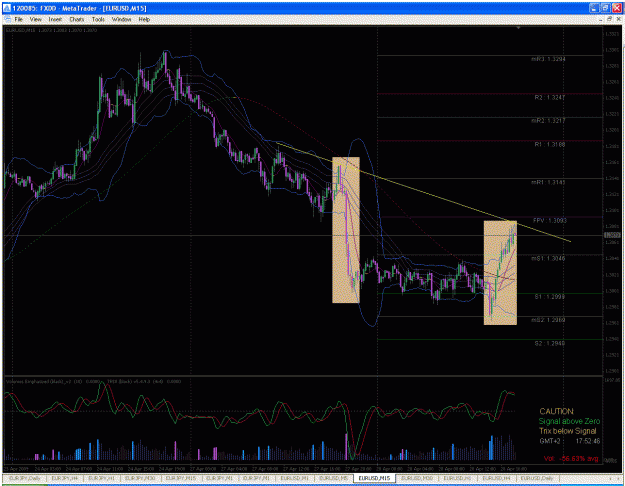Switch to the EURJPY,H1 chart tab

point(101,478)
